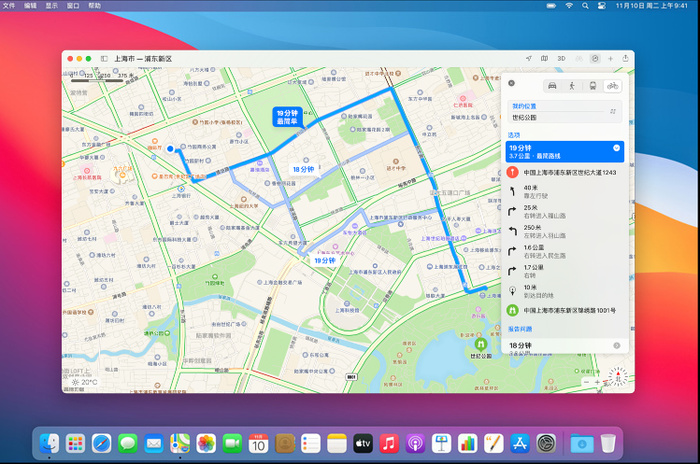The image size is (700, 464).
Task: Open the 窗口 menu in menu bar
Action: pyautogui.click(x=73, y=5)
